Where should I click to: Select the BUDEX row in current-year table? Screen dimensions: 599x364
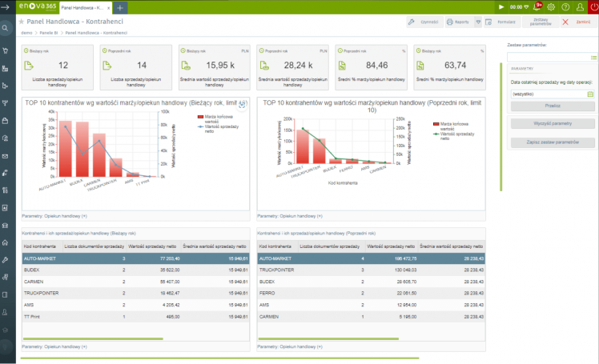(132, 271)
